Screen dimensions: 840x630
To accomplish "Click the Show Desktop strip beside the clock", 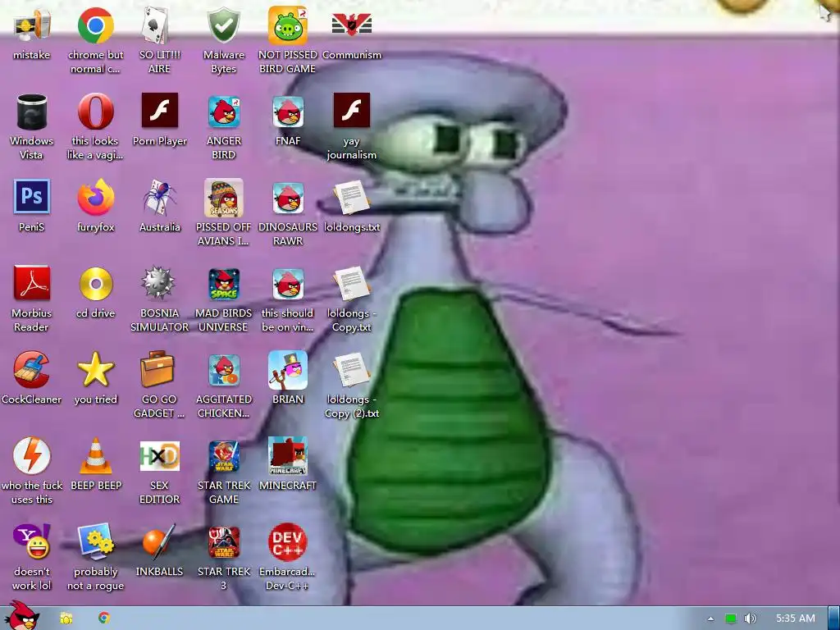I will click(x=833, y=619).
